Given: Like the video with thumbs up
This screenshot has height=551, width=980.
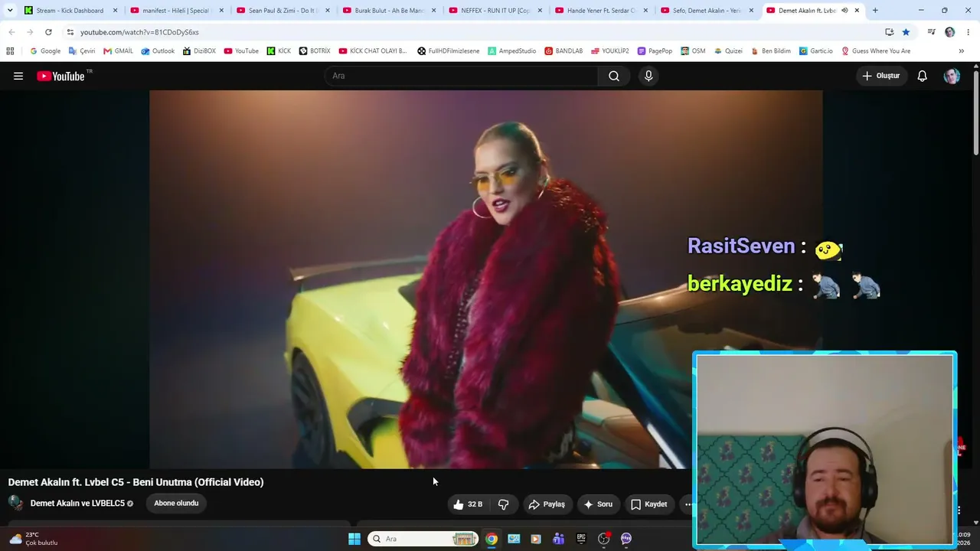Looking at the screenshot, I should coord(468,504).
